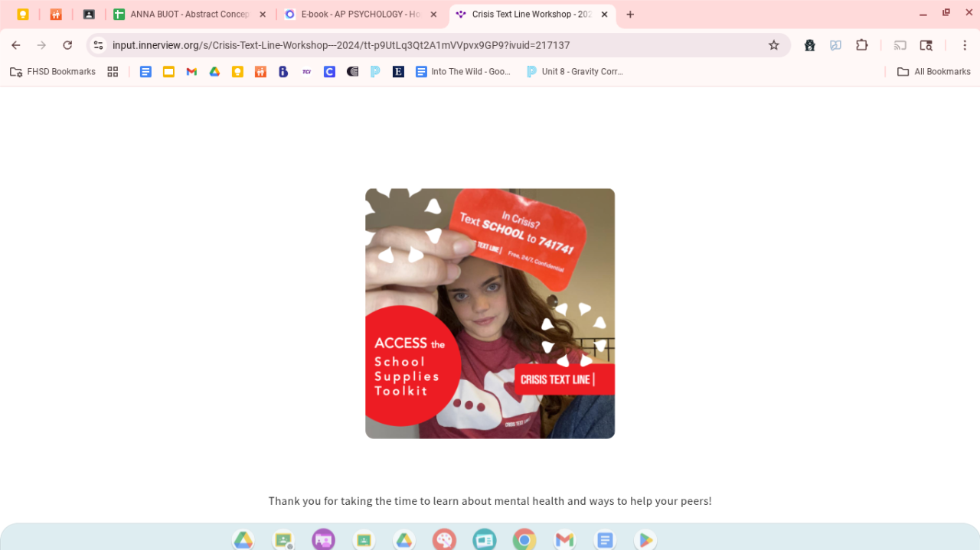The height and width of the screenshot is (550, 980).
Task: Close the Crisis Text Line Workshop tab
Action: click(x=604, y=15)
